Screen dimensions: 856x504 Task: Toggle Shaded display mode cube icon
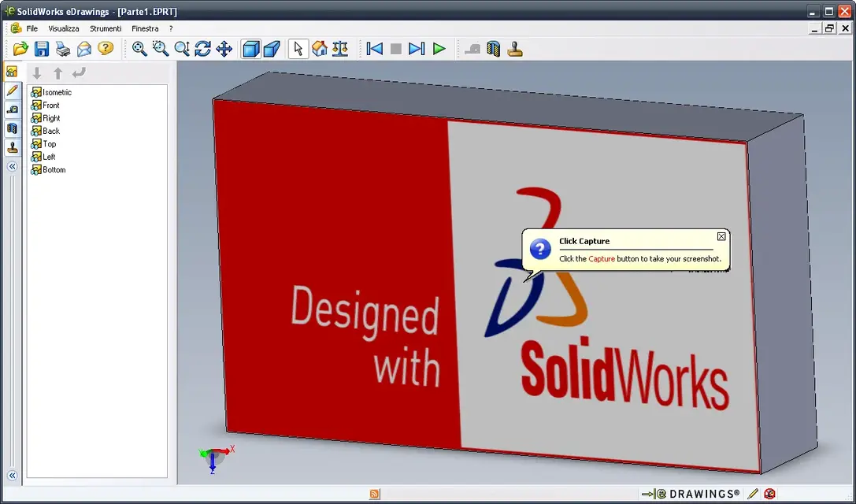(x=250, y=49)
